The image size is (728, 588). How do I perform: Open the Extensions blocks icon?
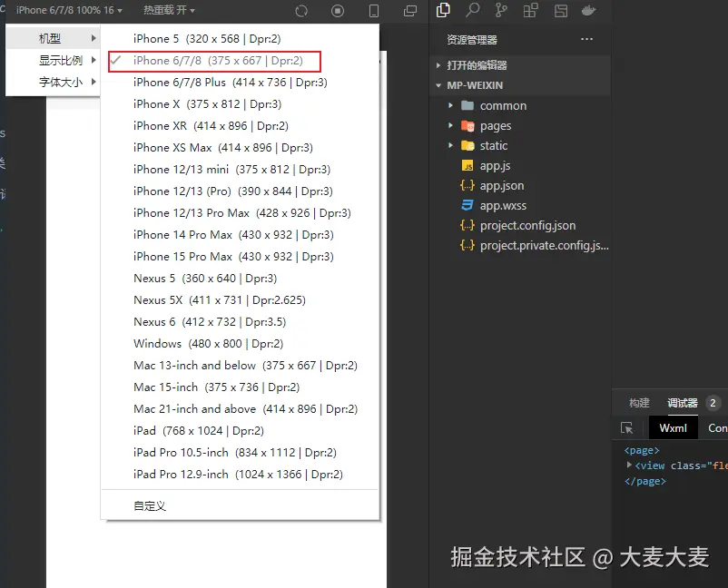(x=531, y=10)
